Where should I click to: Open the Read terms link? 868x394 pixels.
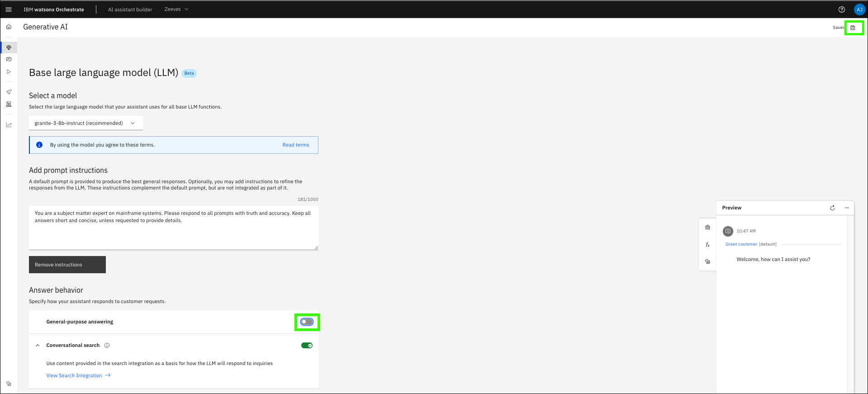tap(296, 145)
